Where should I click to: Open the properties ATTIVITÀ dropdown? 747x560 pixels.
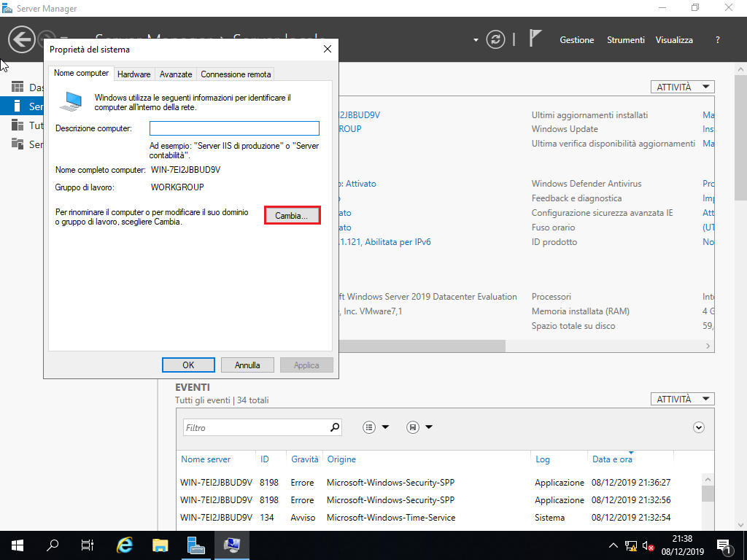click(683, 87)
